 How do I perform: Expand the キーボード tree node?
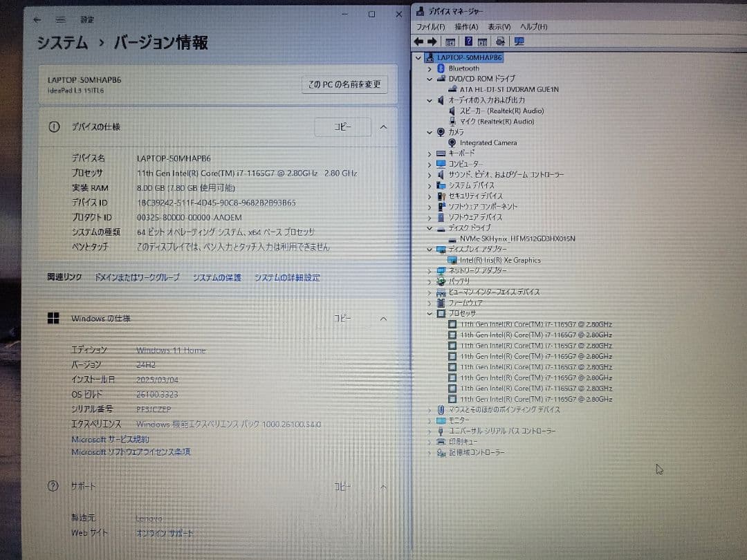(430, 153)
